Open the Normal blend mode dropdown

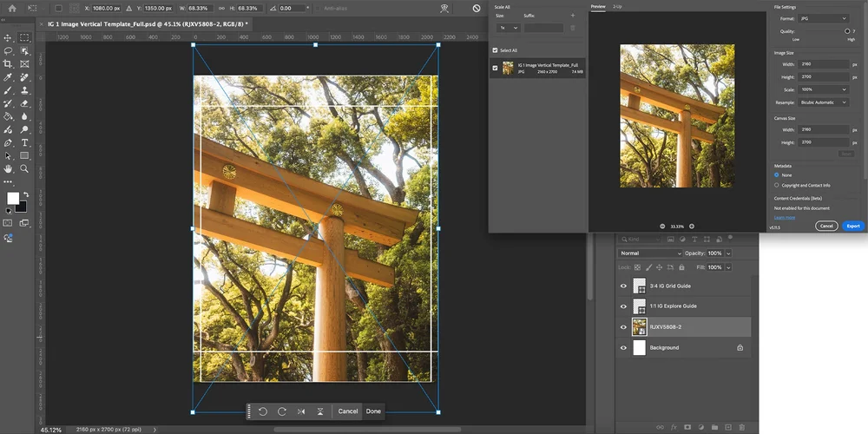click(x=650, y=253)
